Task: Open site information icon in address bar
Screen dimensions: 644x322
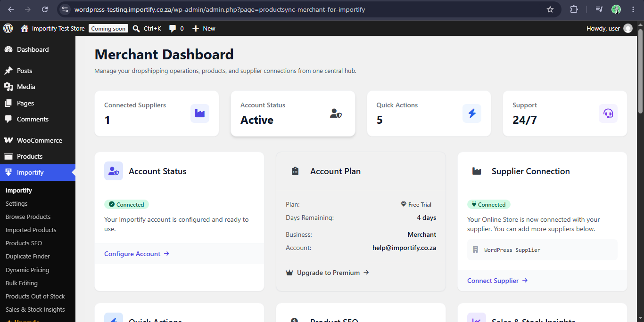Action: point(66,9)
